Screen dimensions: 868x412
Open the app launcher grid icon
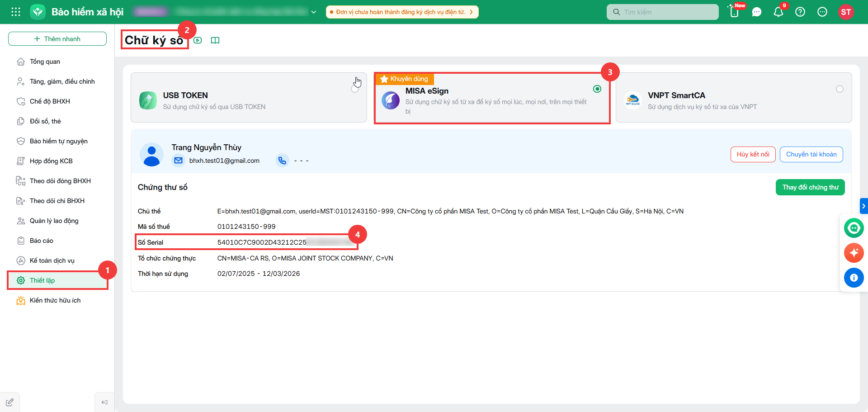[x=16, y=12]
